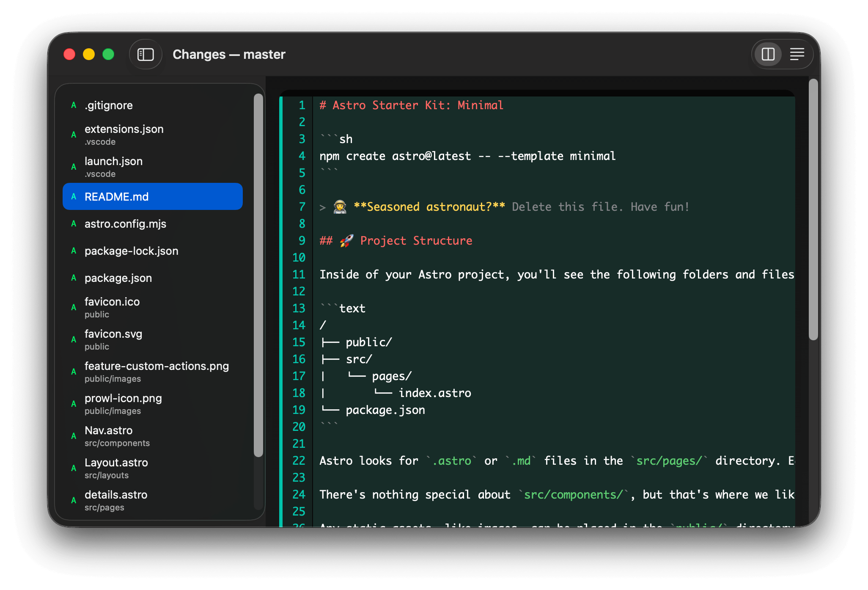Select the unified diff view icon
The height and width of the screenshot is (590, 868).
797,54
